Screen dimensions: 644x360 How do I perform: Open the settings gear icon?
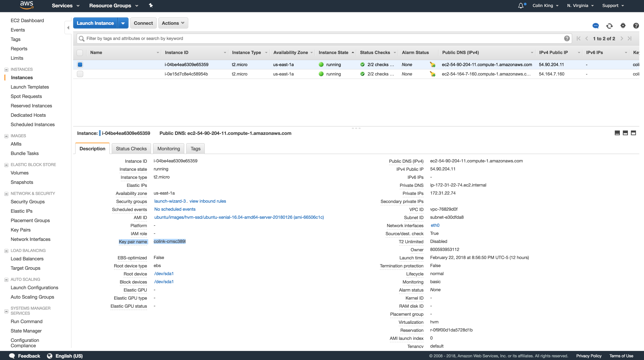[x=623, y=25]
